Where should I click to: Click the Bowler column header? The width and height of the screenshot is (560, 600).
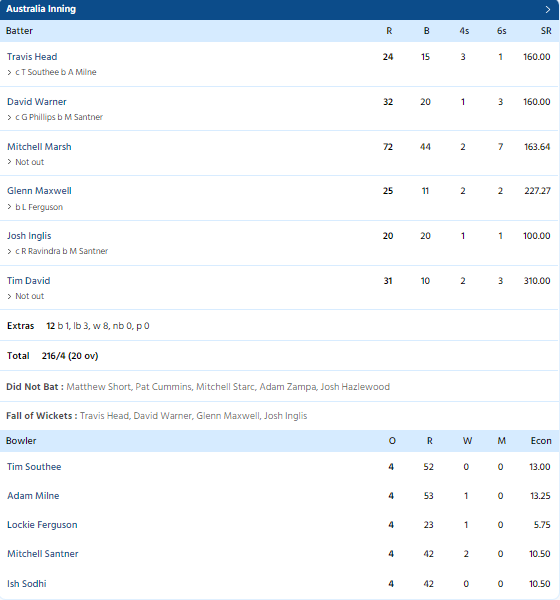21,441
